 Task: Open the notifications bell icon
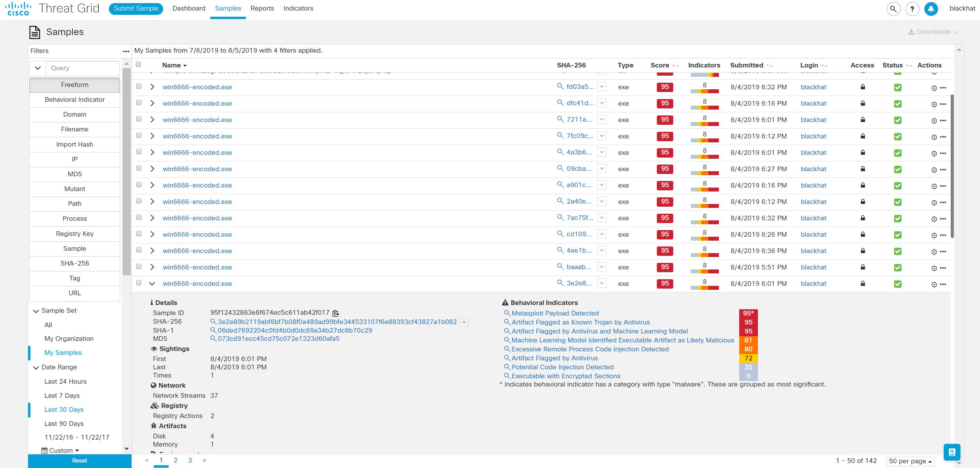point(931,9)
